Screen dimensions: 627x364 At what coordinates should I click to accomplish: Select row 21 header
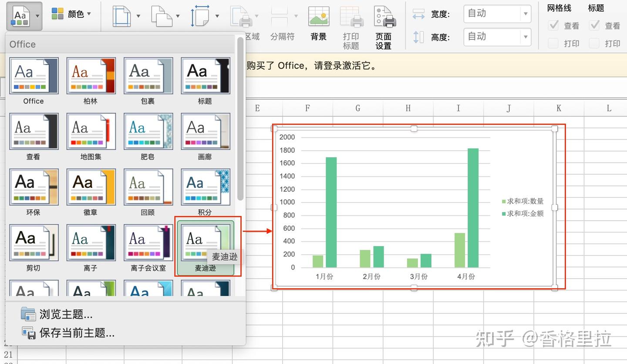click(x=8, y=354)
